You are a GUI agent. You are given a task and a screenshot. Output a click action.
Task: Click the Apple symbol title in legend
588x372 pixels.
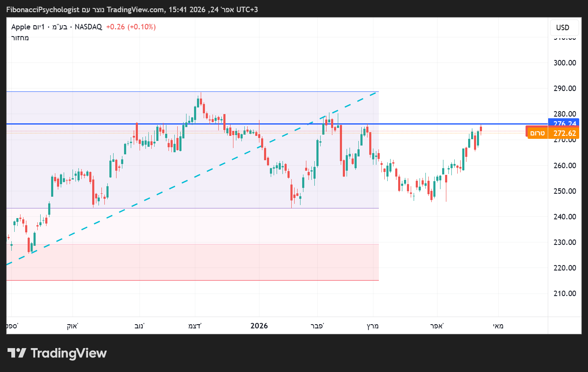21,27
